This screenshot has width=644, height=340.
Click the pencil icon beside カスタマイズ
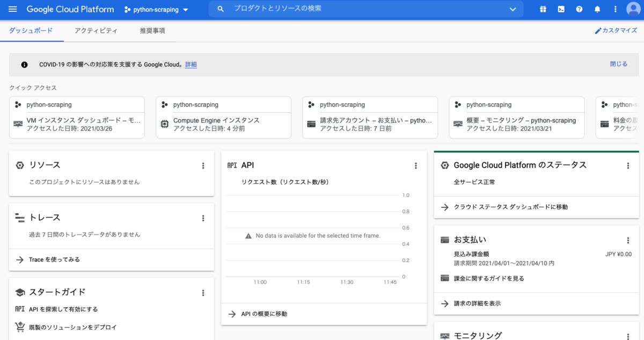[x=598, y=31]
